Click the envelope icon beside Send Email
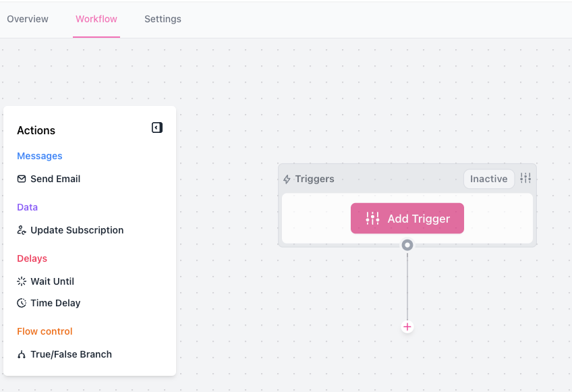Image resolution: width=572 pixels, height=392 pixels. 22,179
